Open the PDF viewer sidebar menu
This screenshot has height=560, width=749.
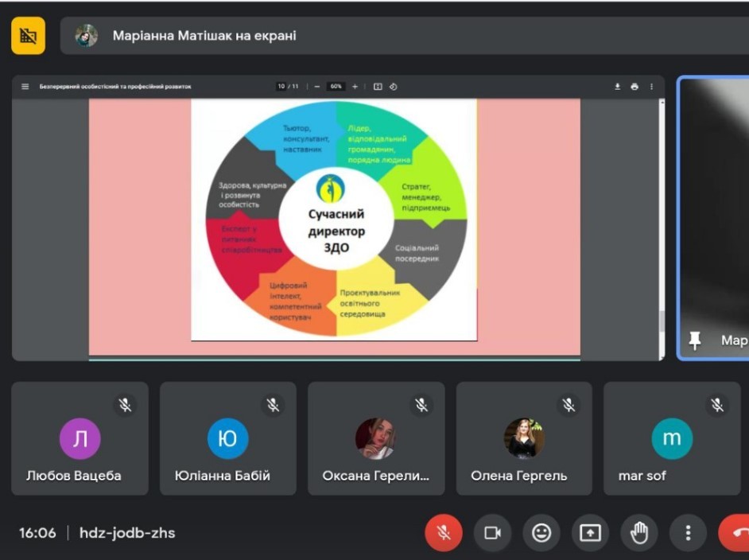click(x=25, y=87)
